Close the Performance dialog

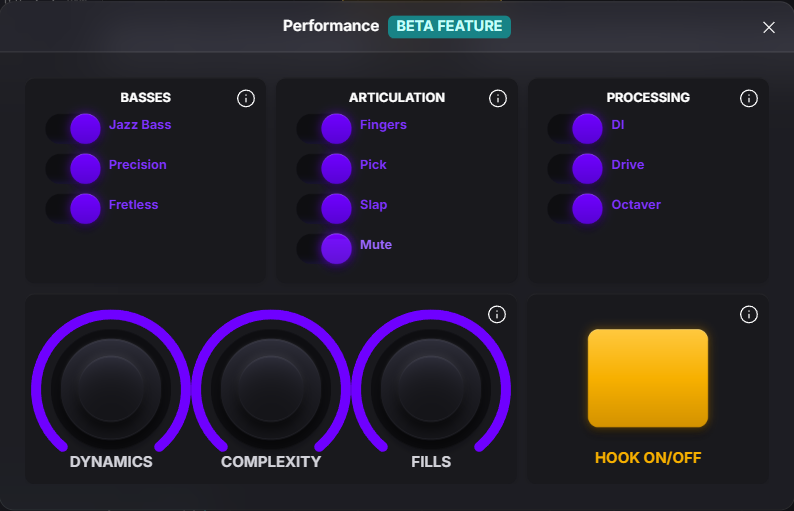(x=769, y=27)
